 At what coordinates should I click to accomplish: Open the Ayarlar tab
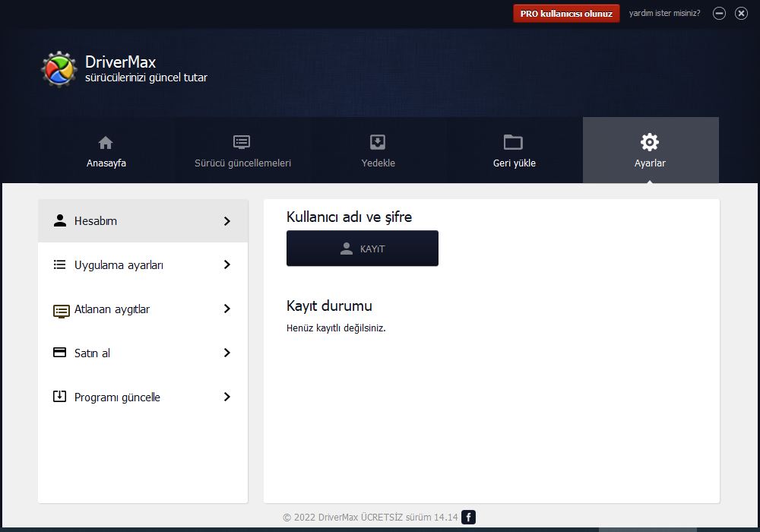tap(651, 150)
